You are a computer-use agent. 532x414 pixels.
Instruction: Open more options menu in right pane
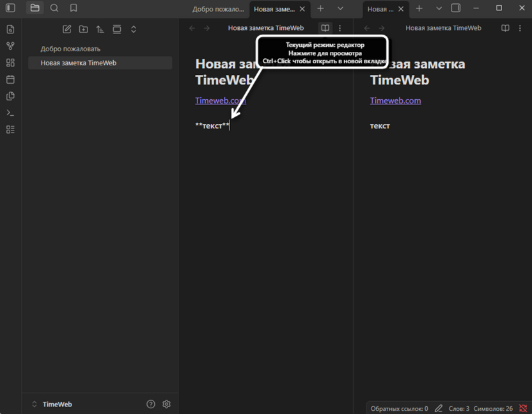coord(520,28)
